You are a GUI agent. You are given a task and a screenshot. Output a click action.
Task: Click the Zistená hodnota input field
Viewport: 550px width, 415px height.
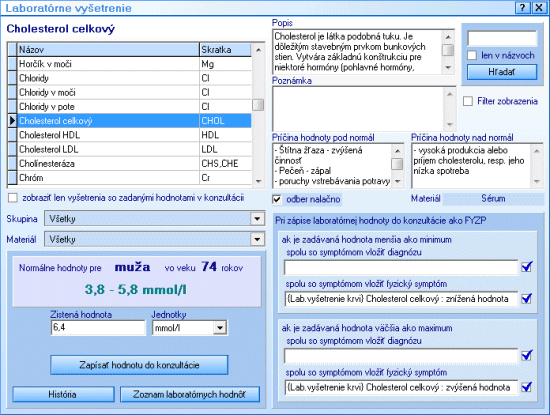click(98, 328)
